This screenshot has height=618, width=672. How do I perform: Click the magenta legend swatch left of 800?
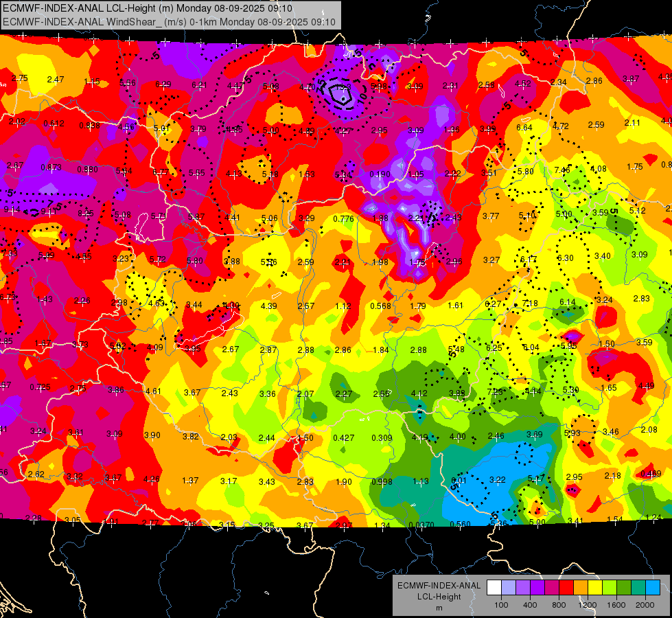pyautogui.click(x=552, y=588)
